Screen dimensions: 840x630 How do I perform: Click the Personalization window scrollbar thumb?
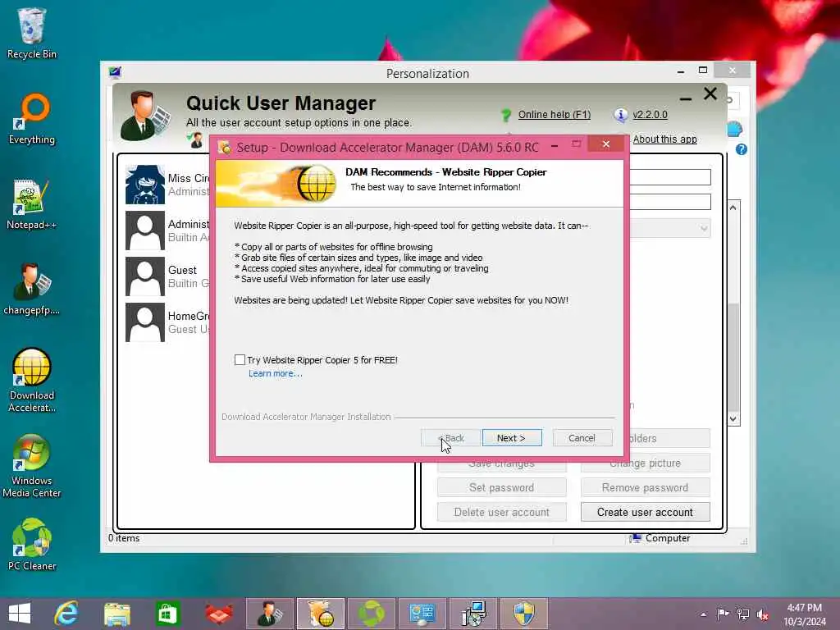(x=733, y=358)
